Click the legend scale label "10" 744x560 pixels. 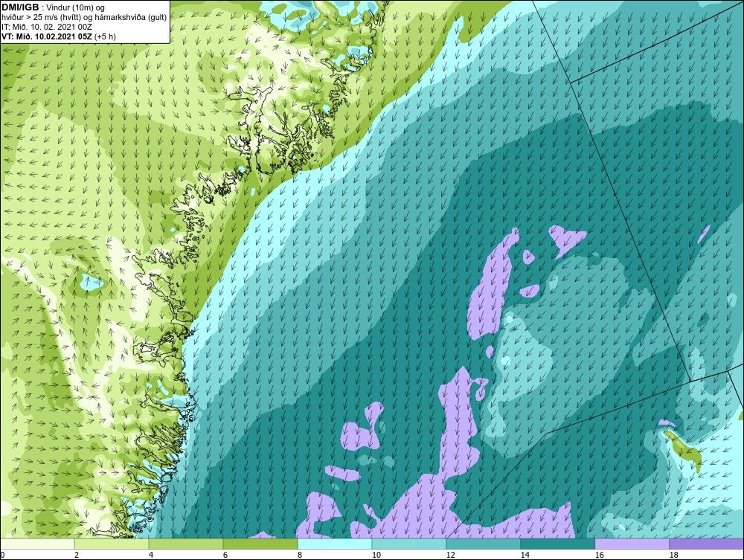(x=376, y=555)
